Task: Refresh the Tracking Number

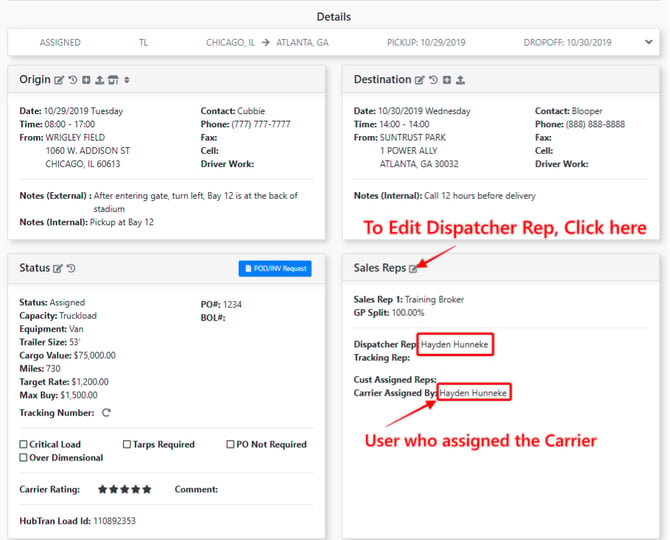Action: click(106, 413)
